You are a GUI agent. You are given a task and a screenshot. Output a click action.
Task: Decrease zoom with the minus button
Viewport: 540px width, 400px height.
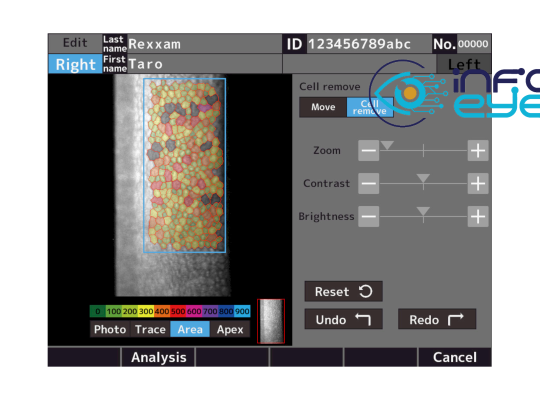pos(368,151)
